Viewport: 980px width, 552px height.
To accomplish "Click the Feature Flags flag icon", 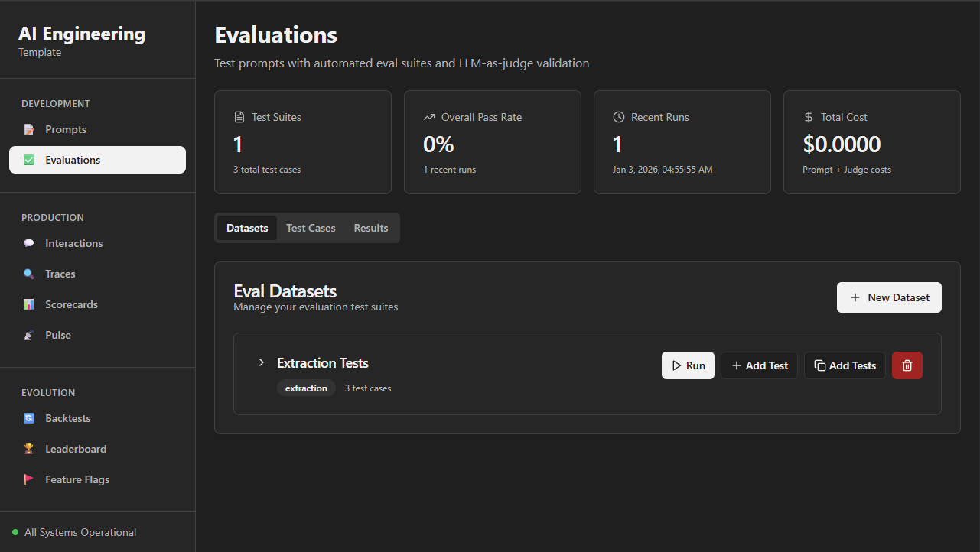I will point(28,479).
